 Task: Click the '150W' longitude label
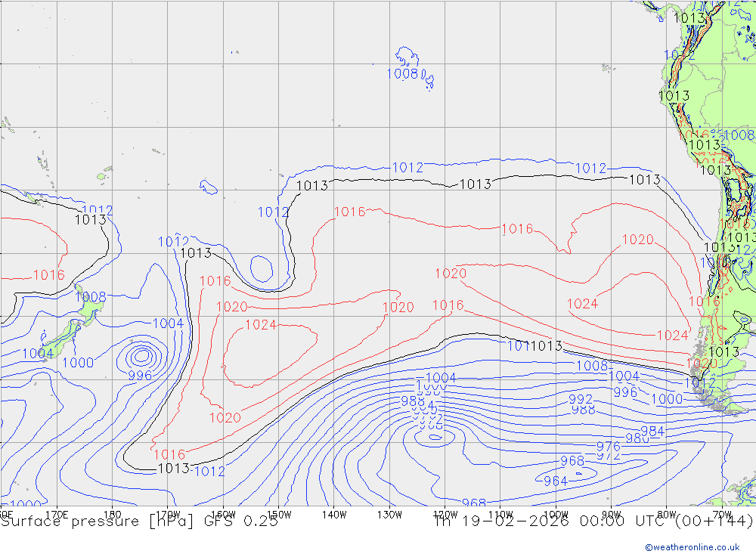[x=279, y=515]
